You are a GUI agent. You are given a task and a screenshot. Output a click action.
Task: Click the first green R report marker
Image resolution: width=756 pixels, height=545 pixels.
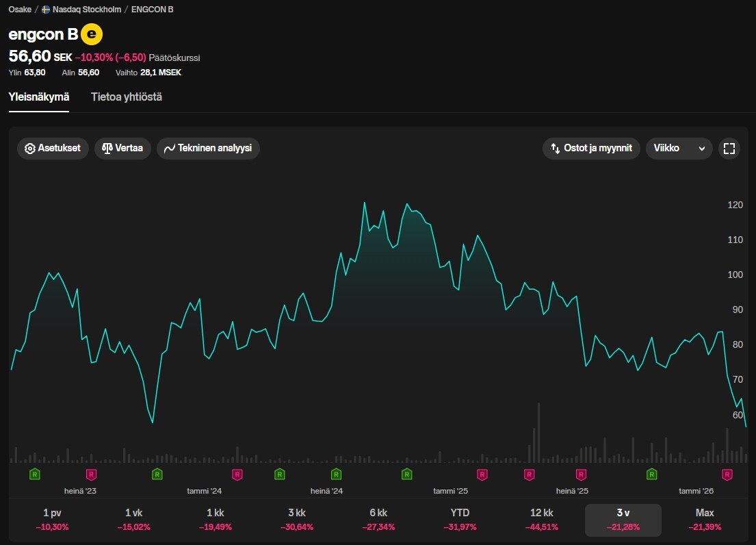point(35,474)
